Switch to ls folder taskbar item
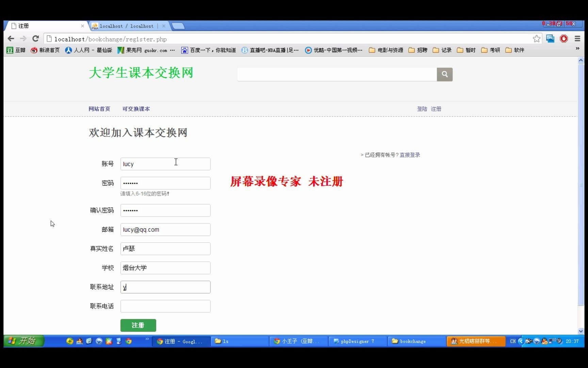588x368 pixels. pos(240,341)
